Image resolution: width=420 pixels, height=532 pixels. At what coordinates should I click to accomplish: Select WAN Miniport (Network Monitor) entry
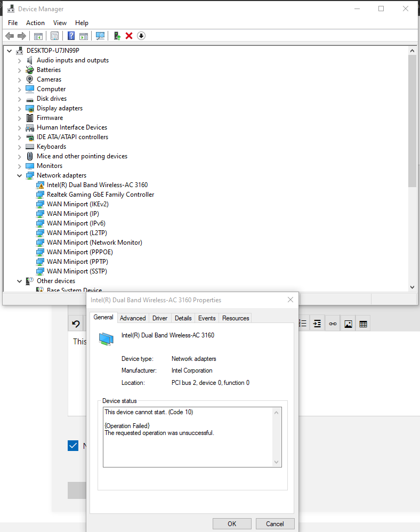point(94,243)
